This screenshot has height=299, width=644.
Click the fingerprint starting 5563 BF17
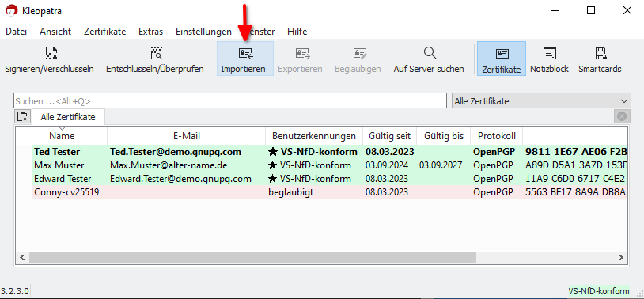pyautogui.click(x=576, y=191)
